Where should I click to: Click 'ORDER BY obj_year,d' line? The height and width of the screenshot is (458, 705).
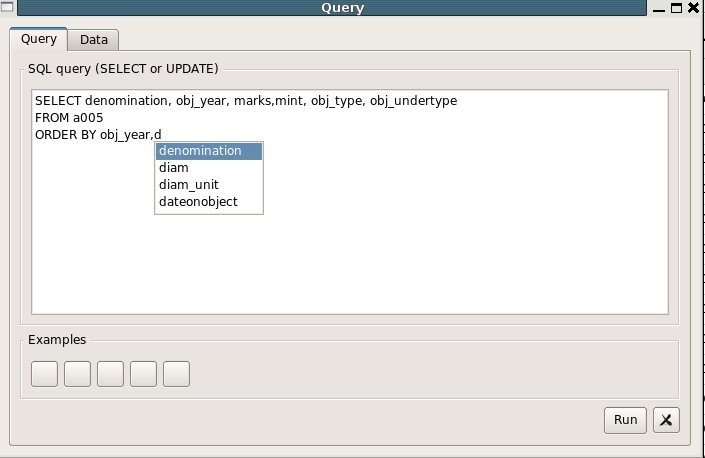coord(98,135)
